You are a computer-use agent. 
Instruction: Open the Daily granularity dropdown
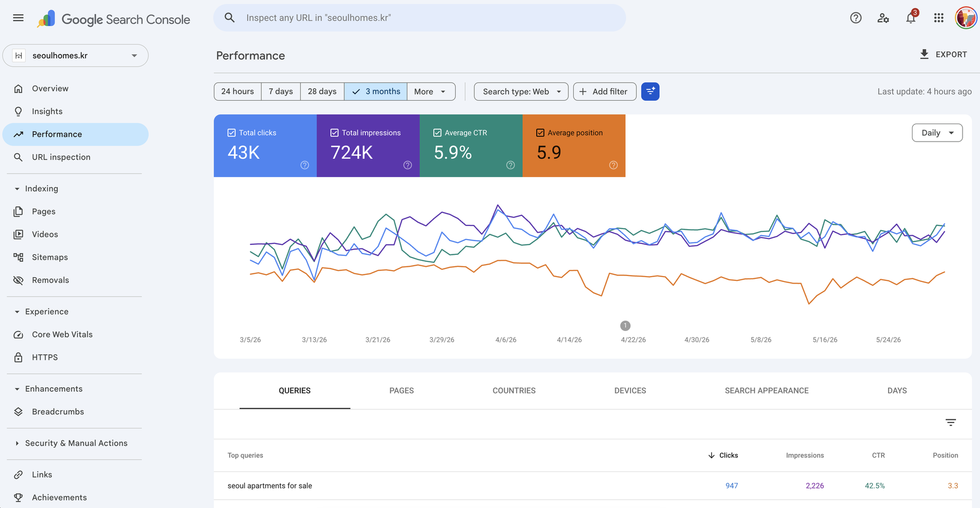937,133
